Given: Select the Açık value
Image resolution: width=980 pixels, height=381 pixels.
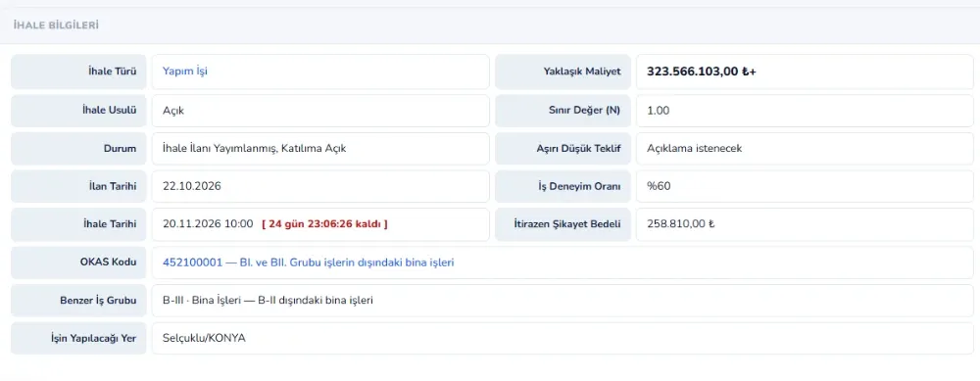Looking at the screenshot, I should pos(173,112).
